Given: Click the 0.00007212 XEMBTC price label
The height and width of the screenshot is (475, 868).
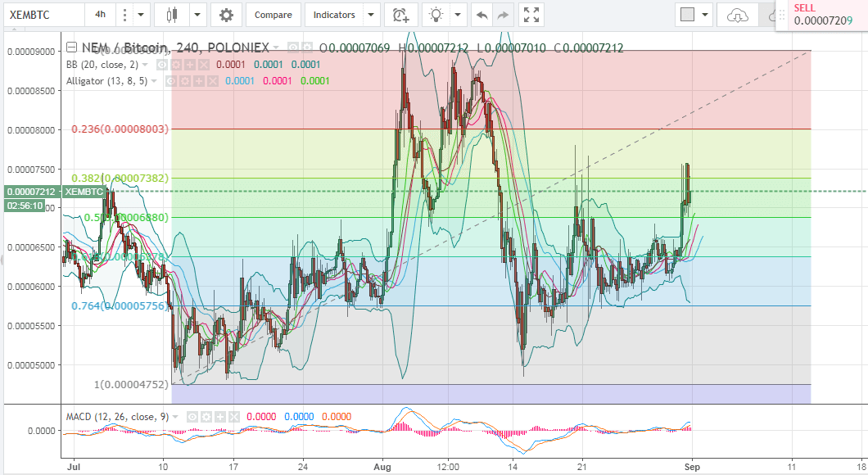Looking at the screenshot, I should 56,192.
